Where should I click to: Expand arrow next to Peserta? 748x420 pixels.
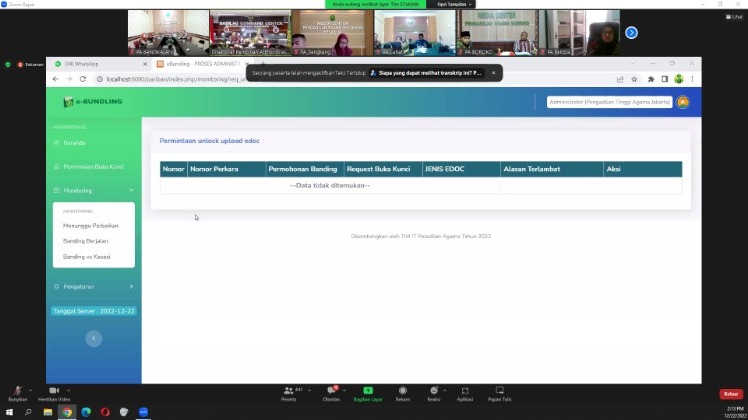[310, 390]
